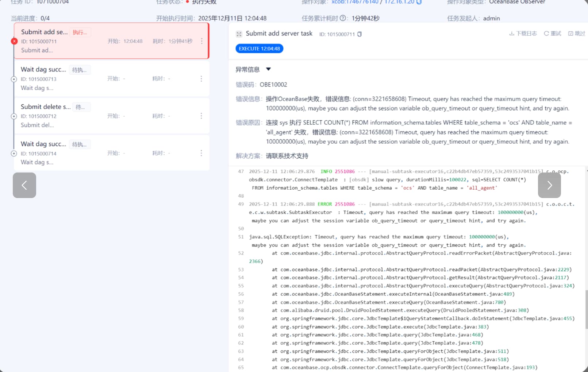Screen dimensions: 588x372
Task: Collapse the 异常信息 section arrow
Action: (x=269, y=69)
